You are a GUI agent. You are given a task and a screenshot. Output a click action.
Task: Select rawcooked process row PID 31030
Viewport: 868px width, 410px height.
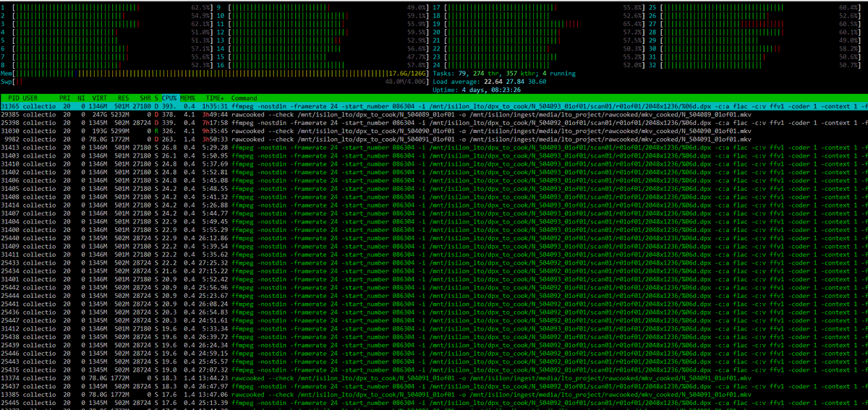tap(434, 131)
